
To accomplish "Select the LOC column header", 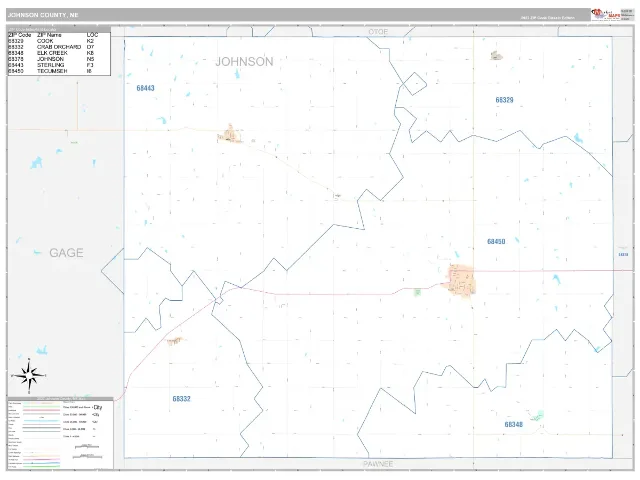I will point(92,35).
